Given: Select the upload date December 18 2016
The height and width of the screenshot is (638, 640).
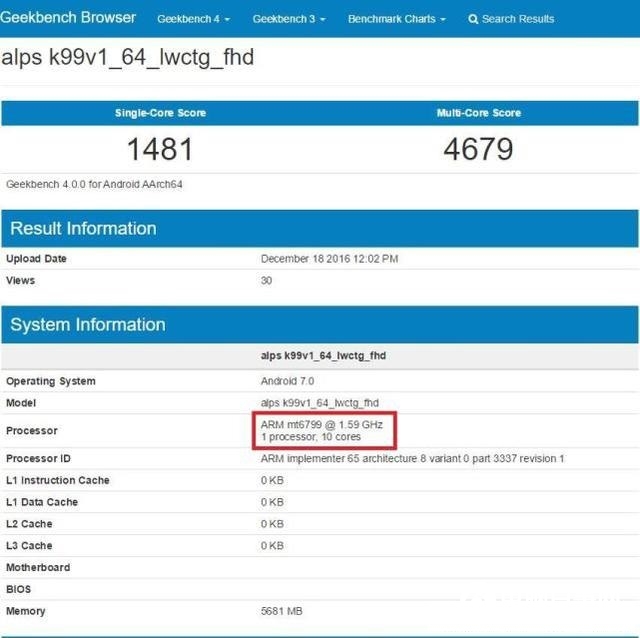Looking at the screenshot, I should [329, 259].
